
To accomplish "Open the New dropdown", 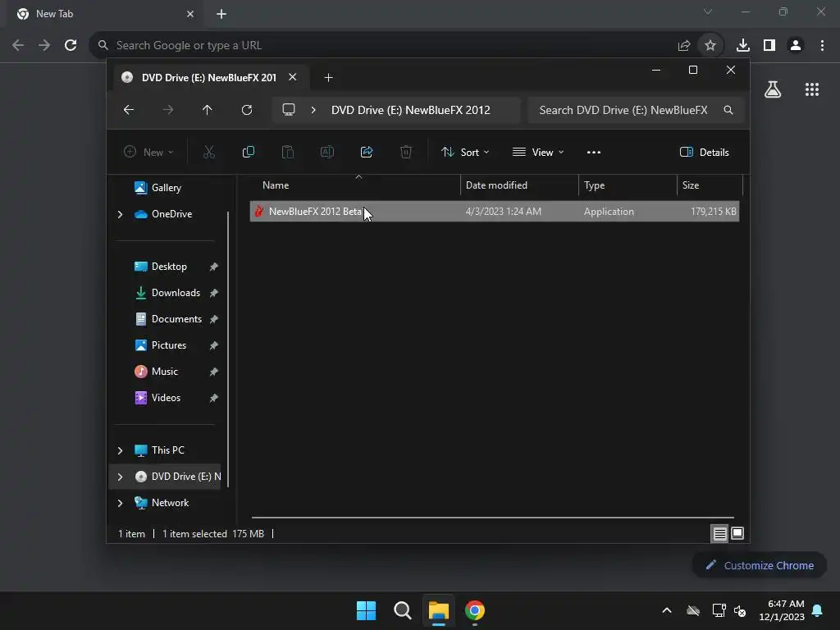I will [x=148, y=152].
